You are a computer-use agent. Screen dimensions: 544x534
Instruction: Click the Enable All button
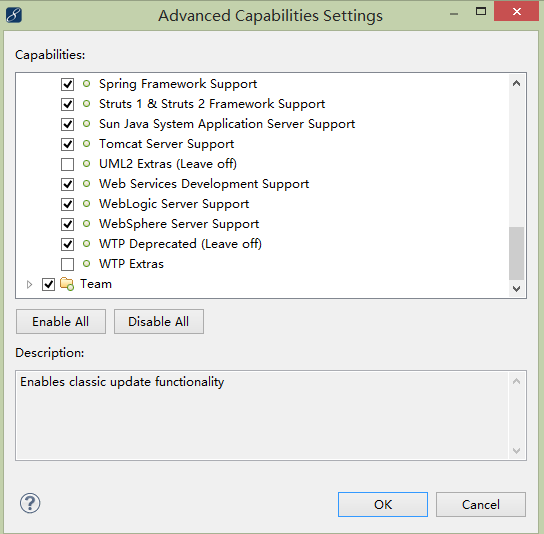click(61, 322)
